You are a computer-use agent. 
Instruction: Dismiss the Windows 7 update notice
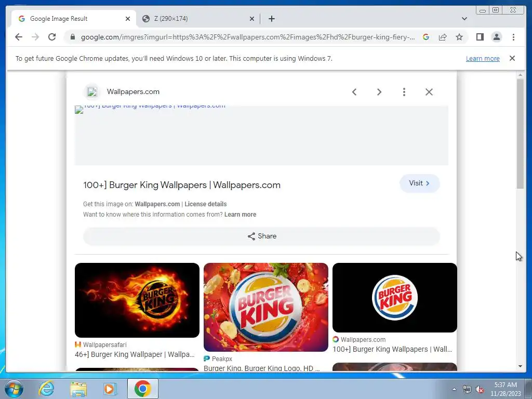pos(512,58)
